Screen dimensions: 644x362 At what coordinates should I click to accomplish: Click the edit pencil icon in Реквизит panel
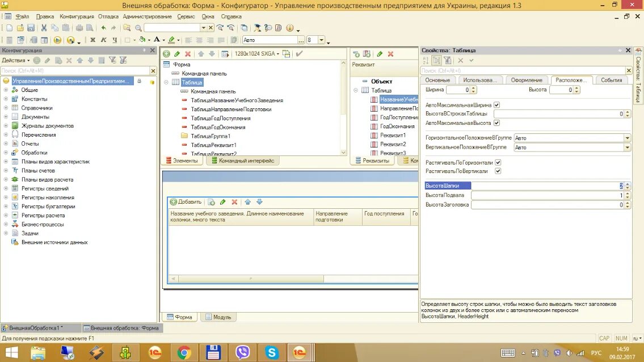[380, 54]
